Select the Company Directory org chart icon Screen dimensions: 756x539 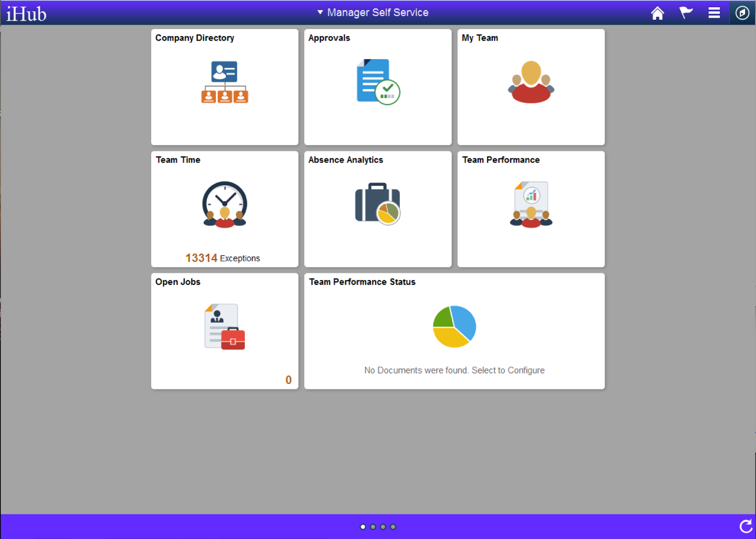[x=224, y=83]
